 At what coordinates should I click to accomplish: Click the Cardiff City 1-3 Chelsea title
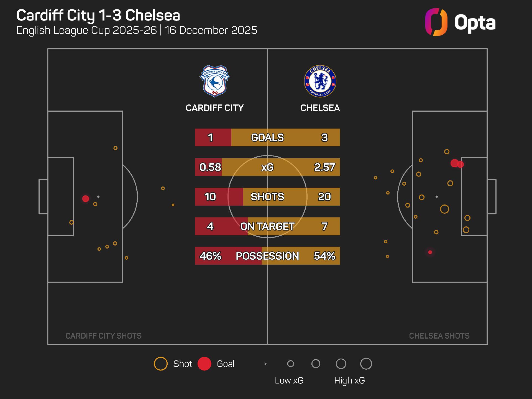[x=98, y=15]
